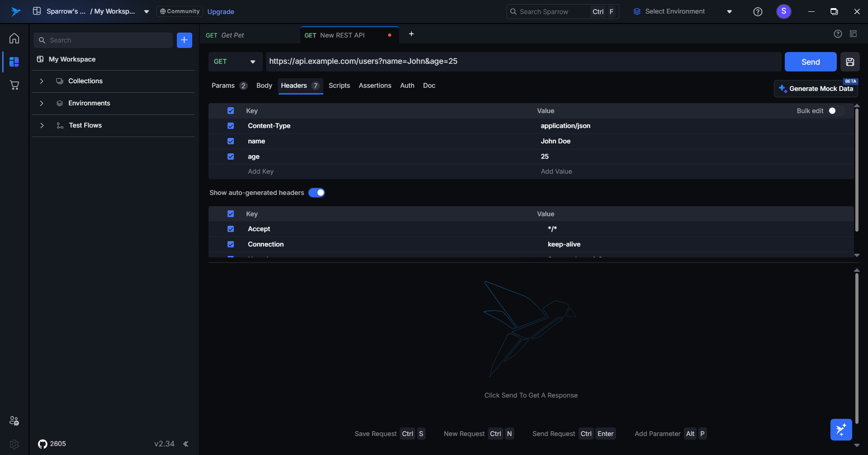Toggle the layout split icon at top right
Viewport: 868px width, 455px height.
coord(853,34)
